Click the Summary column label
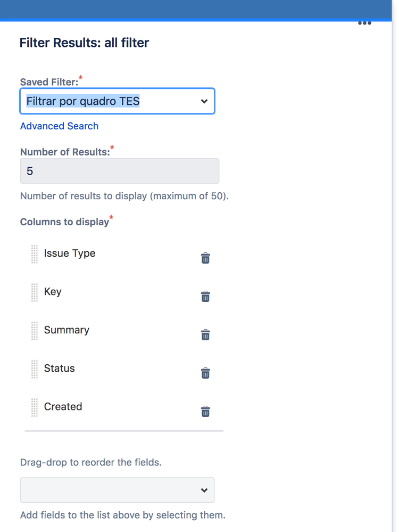The height and width of the screenshot is (532, 399). [x=66, y=330]
